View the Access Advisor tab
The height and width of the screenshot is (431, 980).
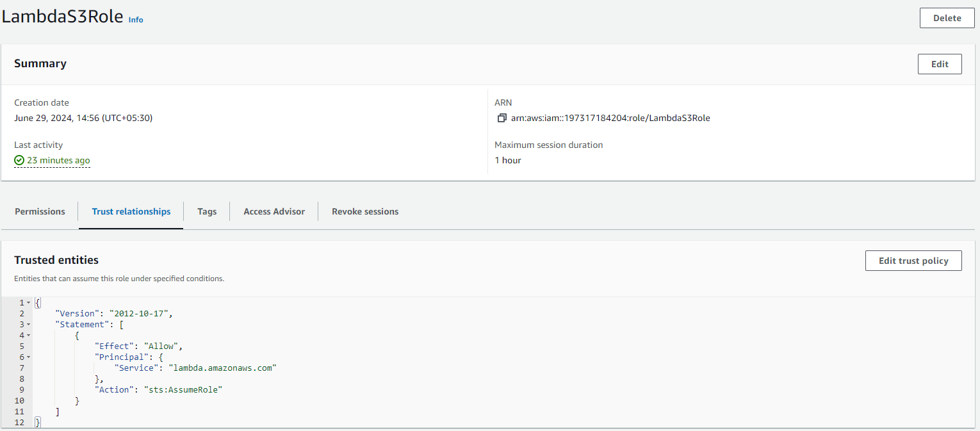(274, 211)
